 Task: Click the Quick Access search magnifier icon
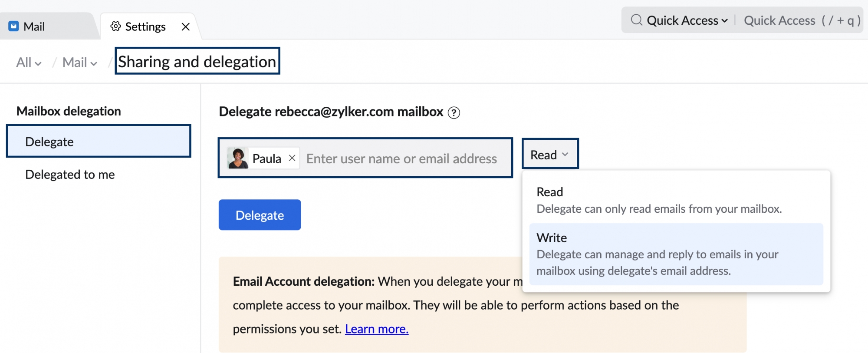coord(636,20)
